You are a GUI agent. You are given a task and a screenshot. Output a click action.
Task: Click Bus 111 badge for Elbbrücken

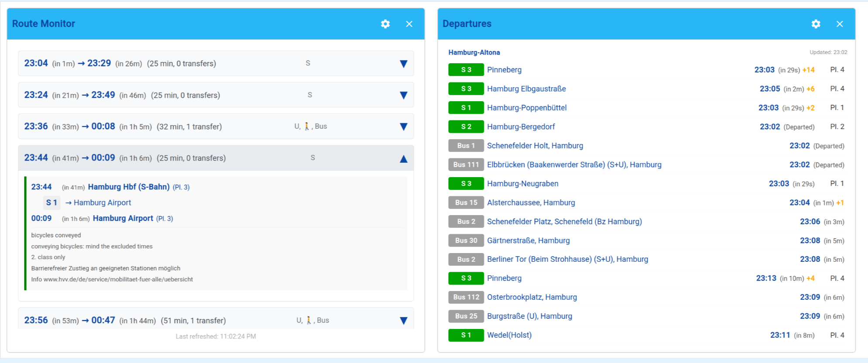click(x=466, y=164)
